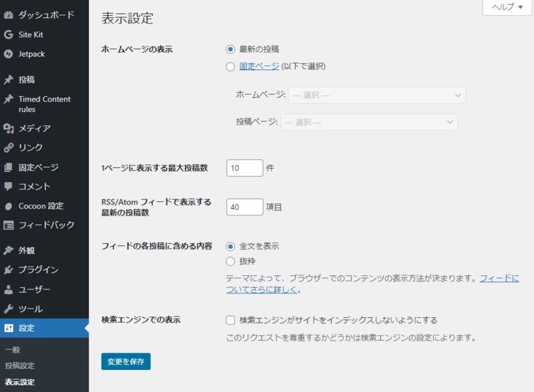The width and height of the screenshot is (534, 392).
Task: Open the 一般 settings submenu
Action: coord(13,350)
